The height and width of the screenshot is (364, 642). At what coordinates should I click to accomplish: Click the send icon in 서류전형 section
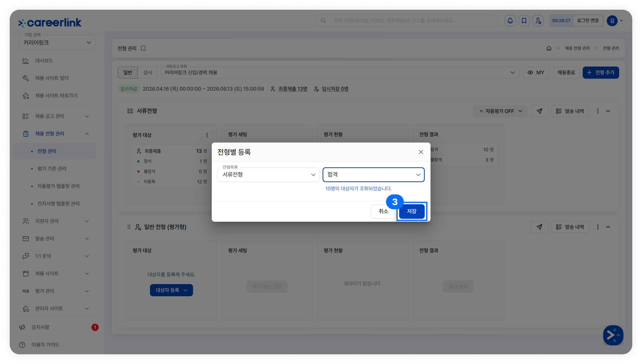(539, 111)
